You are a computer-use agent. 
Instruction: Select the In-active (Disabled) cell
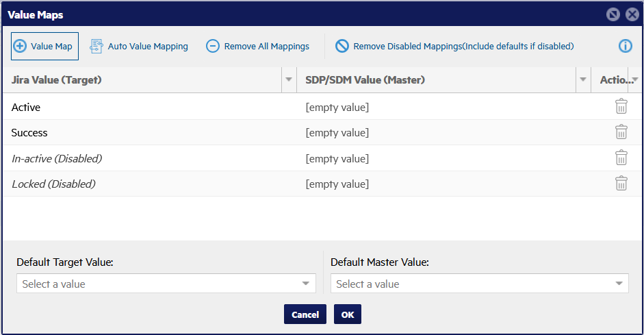(x=150, y=158)
